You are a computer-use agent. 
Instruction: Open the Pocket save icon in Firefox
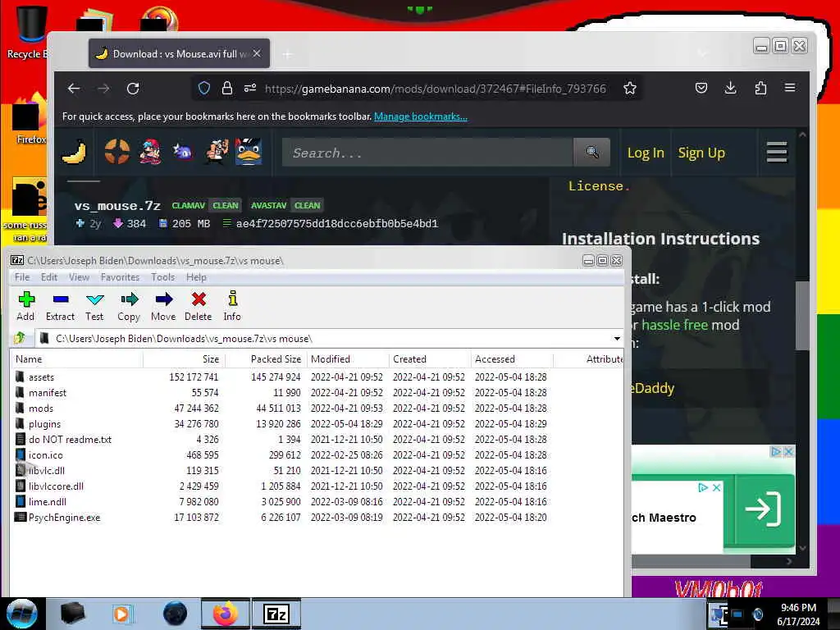click(701, 88)
